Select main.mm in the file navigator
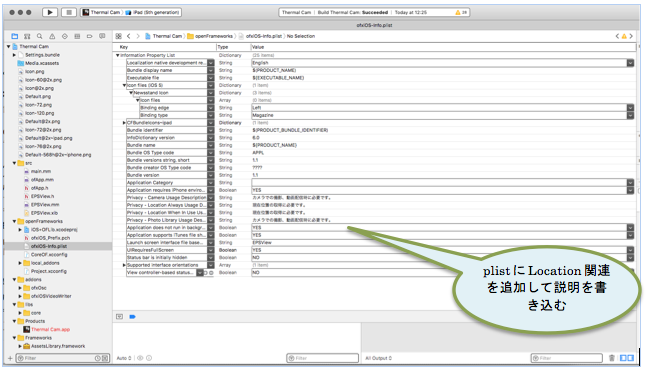Screen dimensions: 653x375 40,171
